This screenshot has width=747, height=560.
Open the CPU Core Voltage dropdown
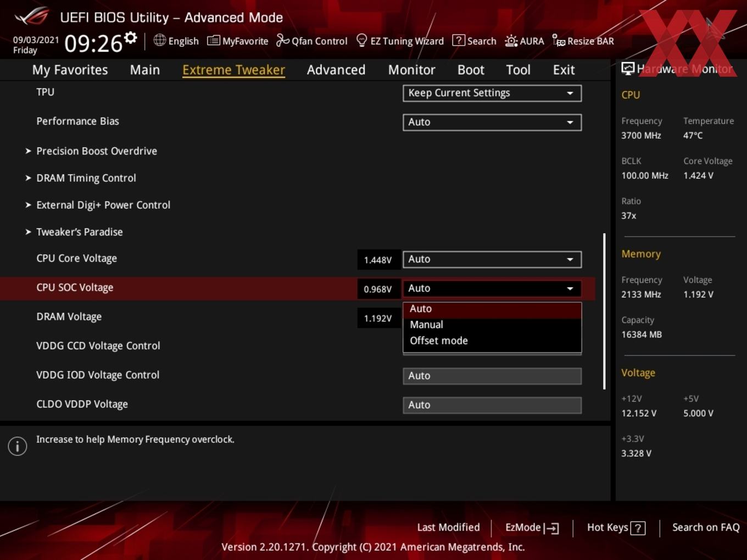pyautogui.click(x=492, y=259)
